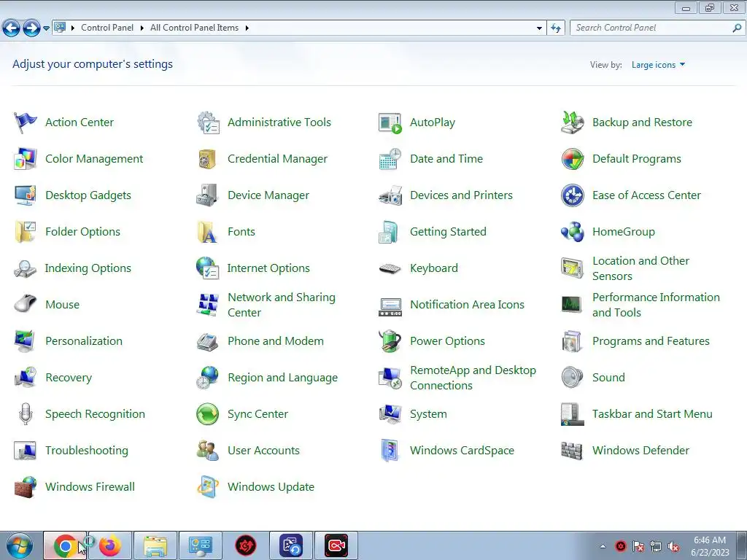Image resolution: width=747 pixels, height=560 pixels.
Task: Click the Phone and Modem icon
Action: click(208, 341)
